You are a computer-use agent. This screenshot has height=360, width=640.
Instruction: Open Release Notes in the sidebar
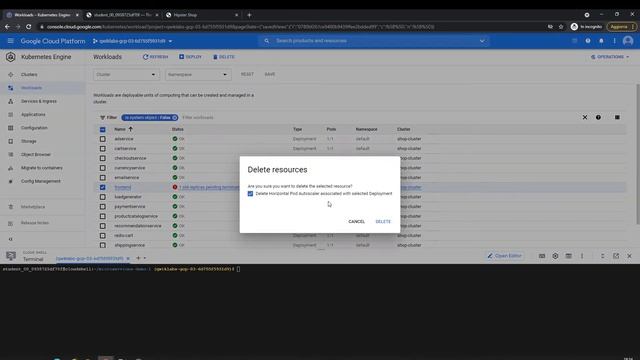pyautogui.click(x=35, y=223)
